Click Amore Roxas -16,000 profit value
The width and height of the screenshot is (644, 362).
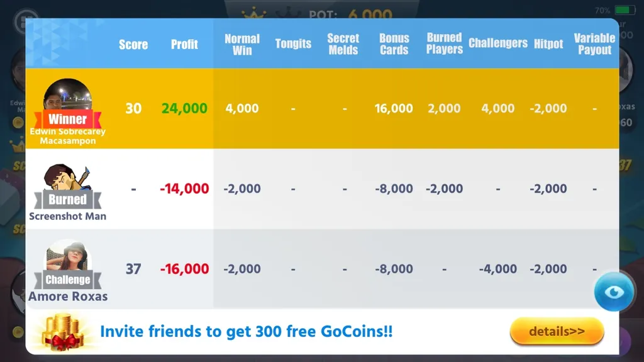coord(184,269)
